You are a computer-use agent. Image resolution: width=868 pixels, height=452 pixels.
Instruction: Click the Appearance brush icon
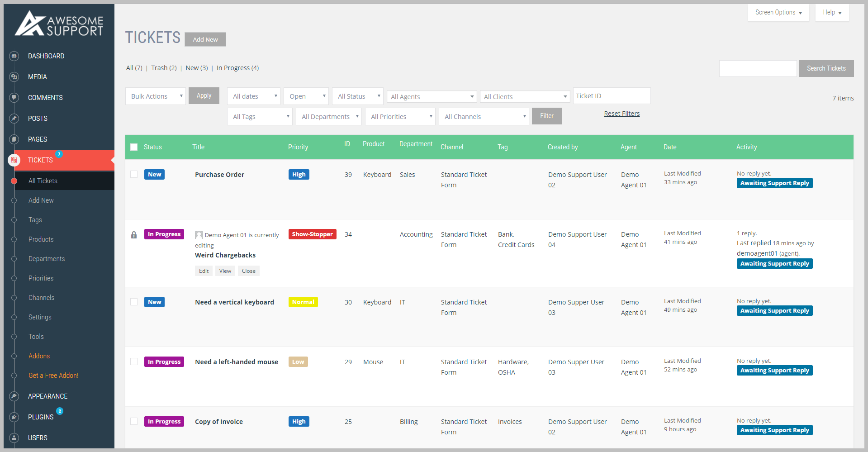coord(14,396)
